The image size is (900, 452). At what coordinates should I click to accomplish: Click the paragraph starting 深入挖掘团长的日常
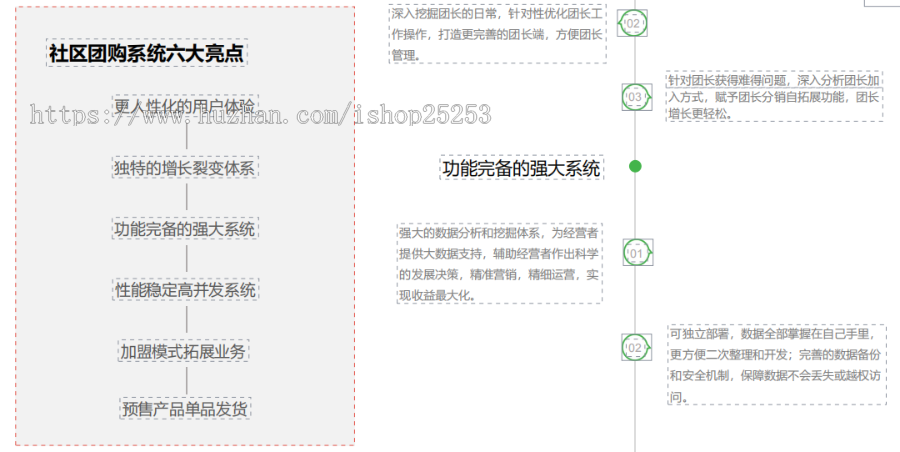pyautogui.click(x=497, y=34)
